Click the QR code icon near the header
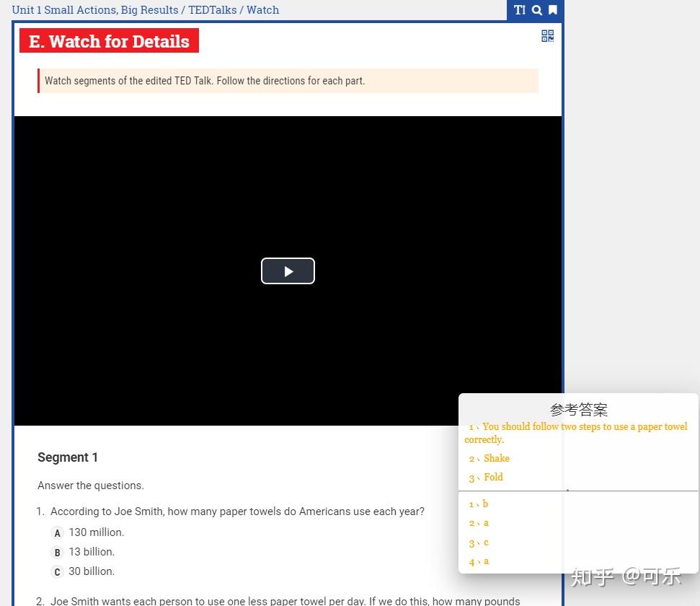Image resolution: width=700 pixels, height=606 pixels. 547,35
